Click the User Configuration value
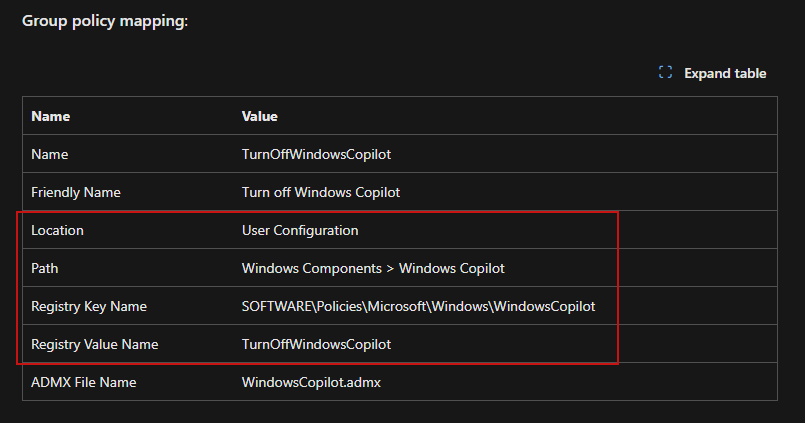805x423 pixels. pyautogui.click(x=300, y=230)
